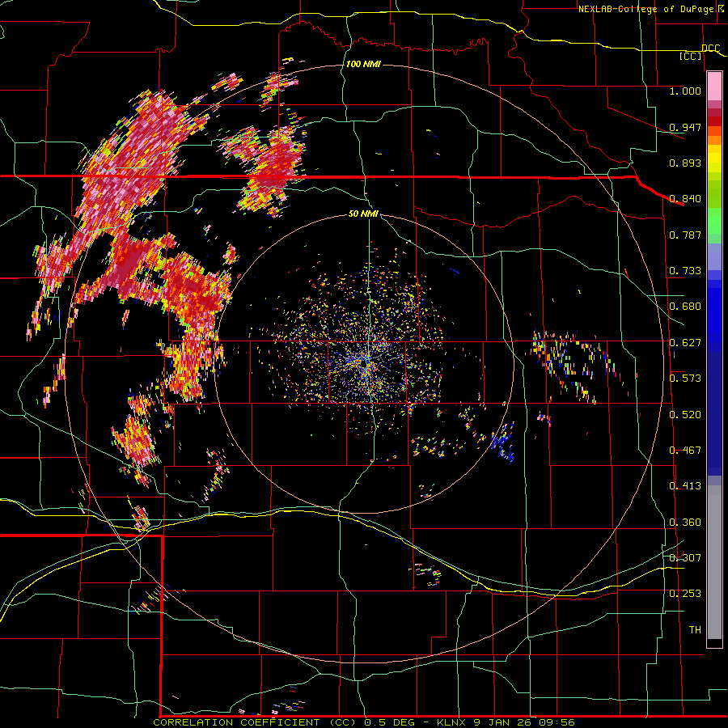Click the [CC] legend heading
The image size is (728, 728).
[x=691, y=56]
